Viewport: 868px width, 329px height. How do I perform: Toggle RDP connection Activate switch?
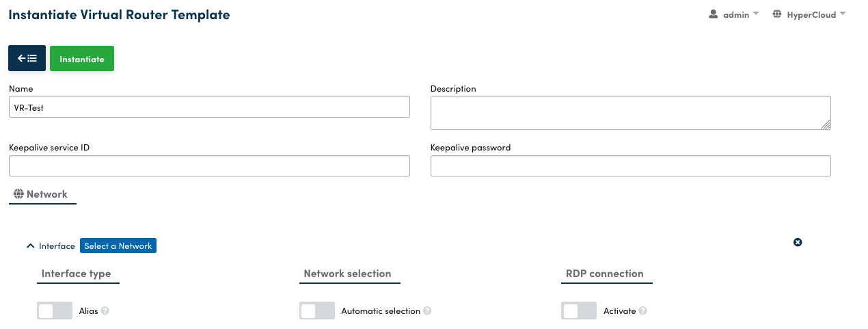[x=579, y=311]
